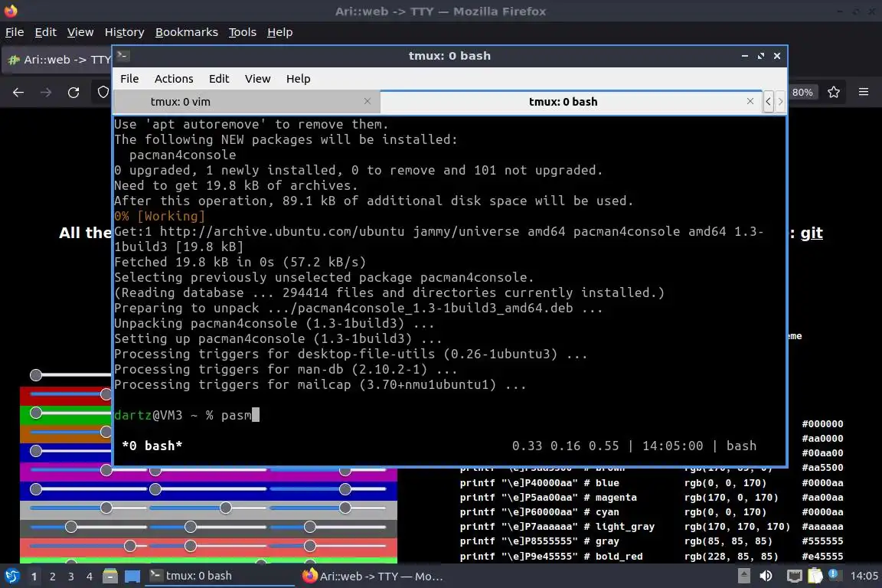Open Firefox's File menu

[x=15, y=32]
